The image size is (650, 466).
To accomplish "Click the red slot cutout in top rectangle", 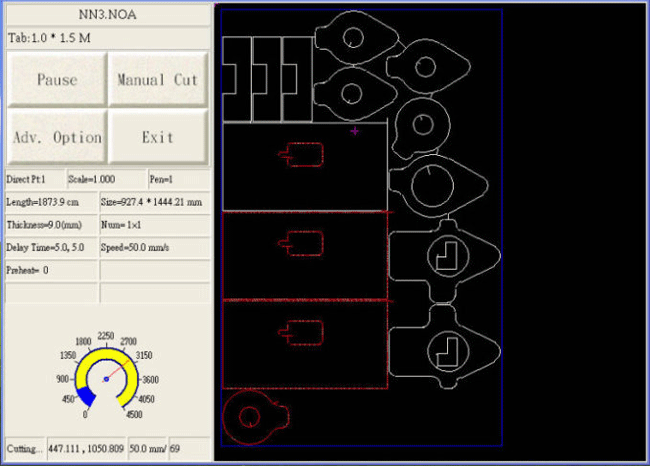I will coord(302,155).
